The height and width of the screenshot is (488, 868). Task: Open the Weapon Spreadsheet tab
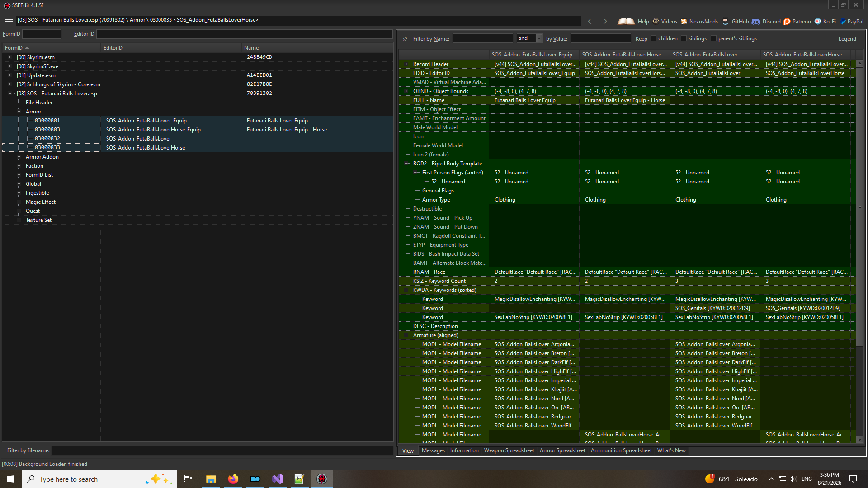pyautogui.click(x=509, y=450)
